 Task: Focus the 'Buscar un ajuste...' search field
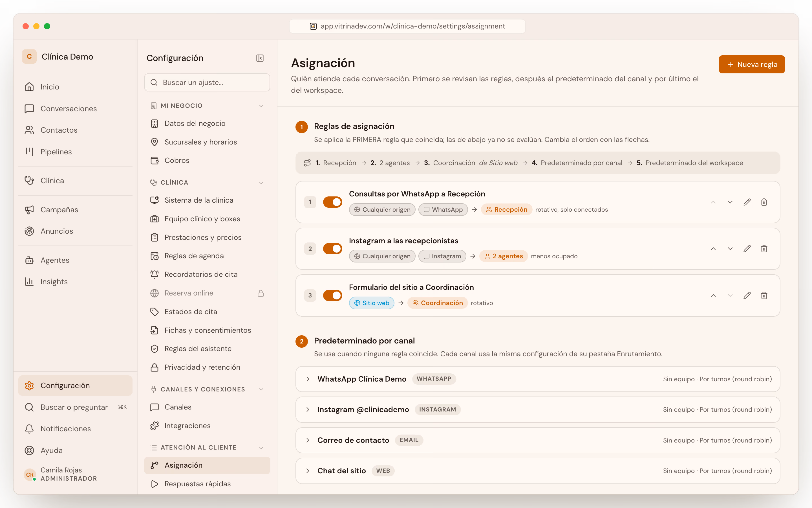pos(207,82)
